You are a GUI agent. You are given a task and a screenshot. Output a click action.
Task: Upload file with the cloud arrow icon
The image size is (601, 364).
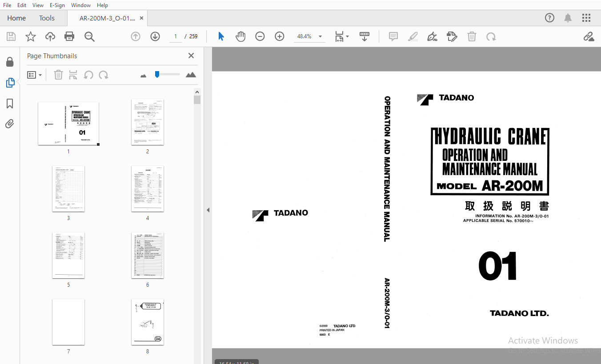point(50,36)
